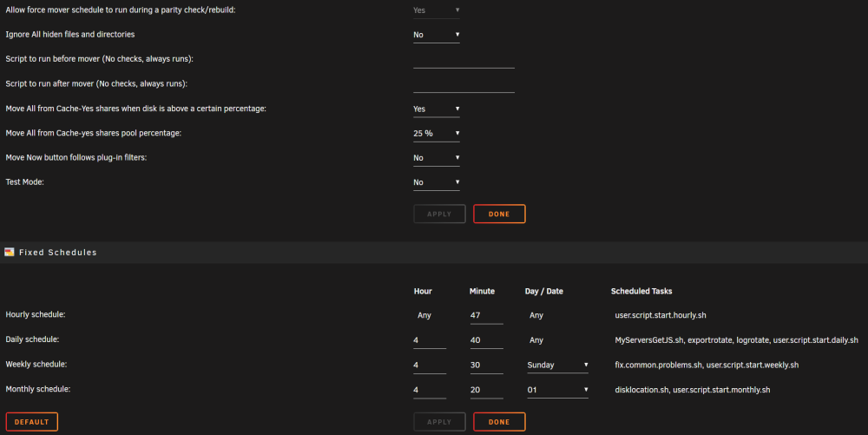Click the Minute column header
868x435 pixels.
[482, 291]
